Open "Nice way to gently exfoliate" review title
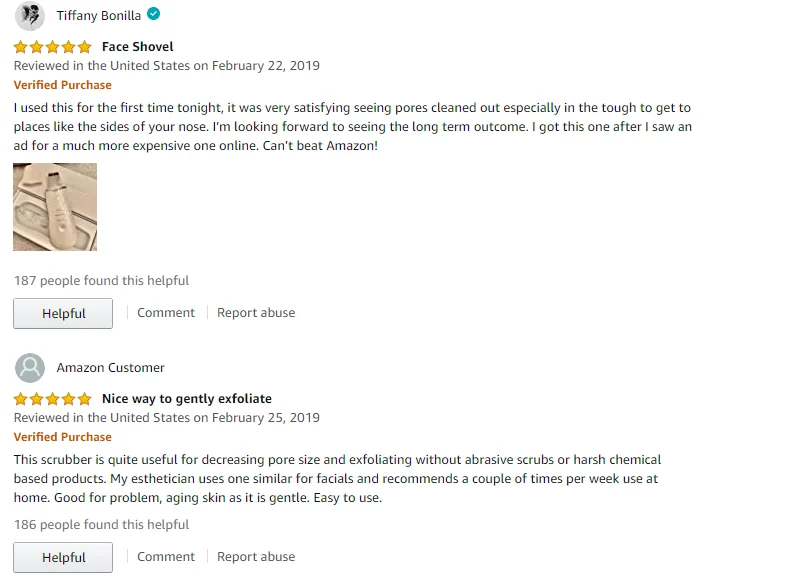Screen dimensions: 796x581 coord(187,399)
